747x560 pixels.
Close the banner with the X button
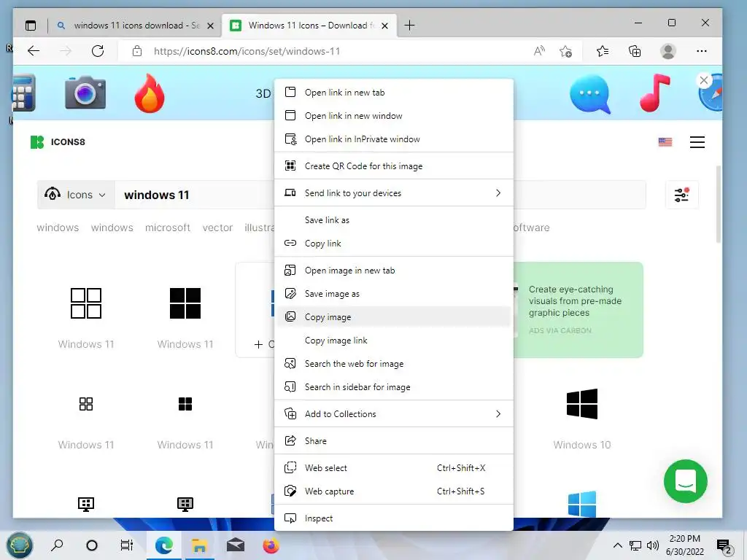[x=704, y=80]
